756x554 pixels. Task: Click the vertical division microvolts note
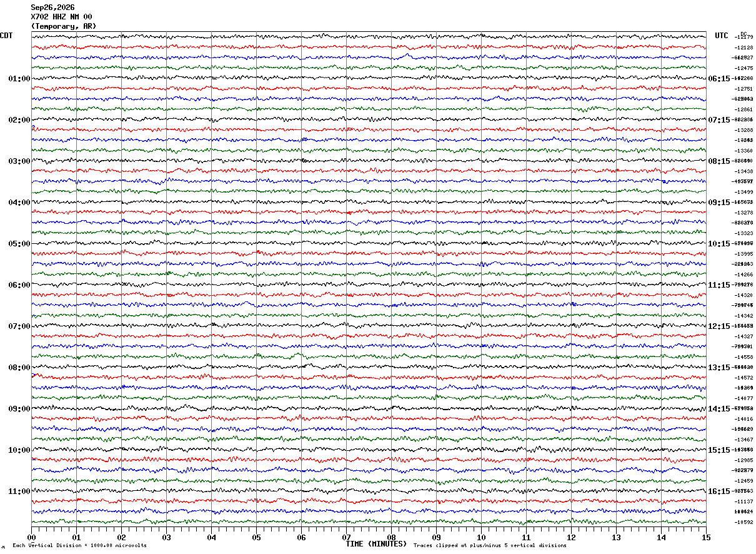(x=79, y=546)
